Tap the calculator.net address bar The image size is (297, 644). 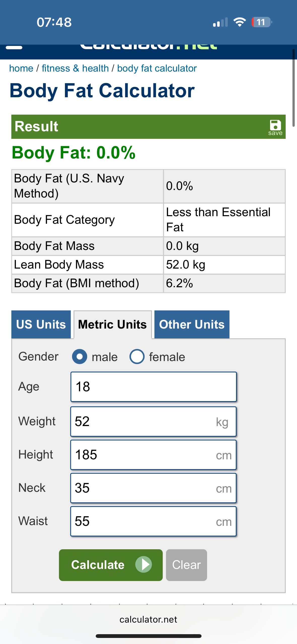[x=148, y=620]
